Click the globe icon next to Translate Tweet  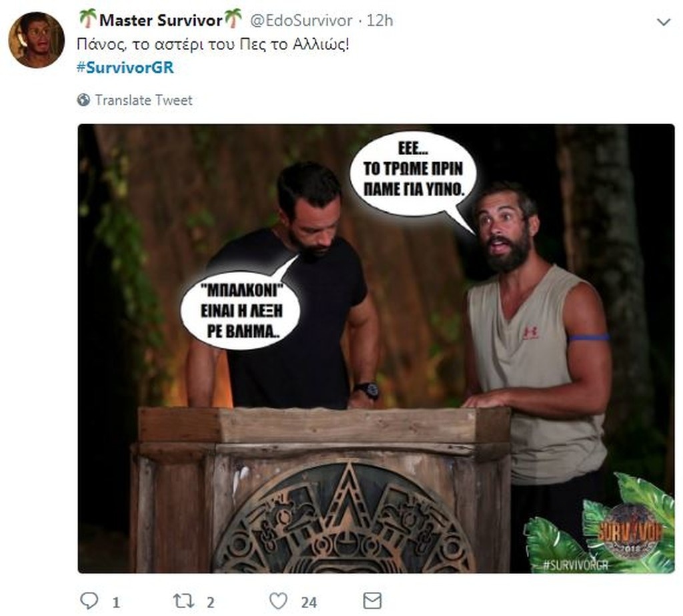(83, 100)
